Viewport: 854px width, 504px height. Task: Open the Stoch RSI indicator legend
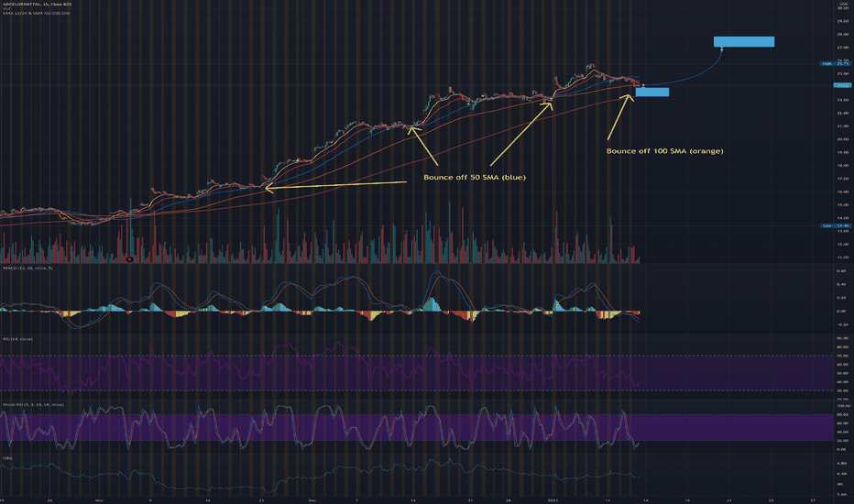click(33, 405)
